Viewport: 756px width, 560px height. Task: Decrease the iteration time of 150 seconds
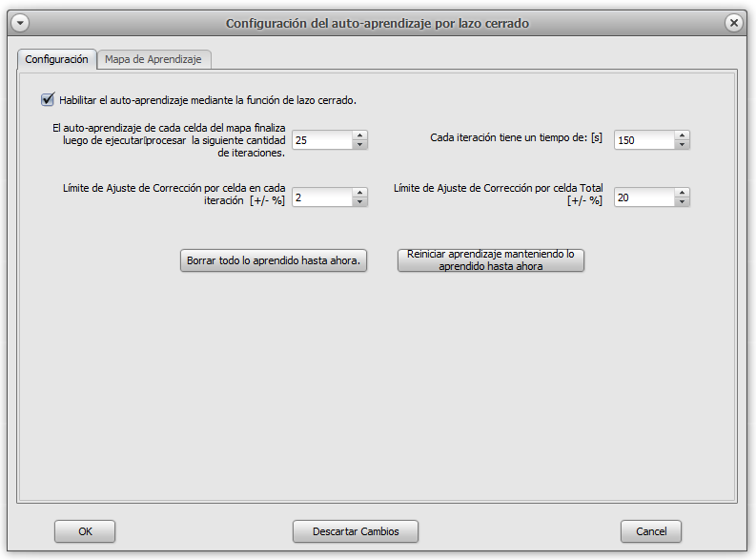(682, 145)
